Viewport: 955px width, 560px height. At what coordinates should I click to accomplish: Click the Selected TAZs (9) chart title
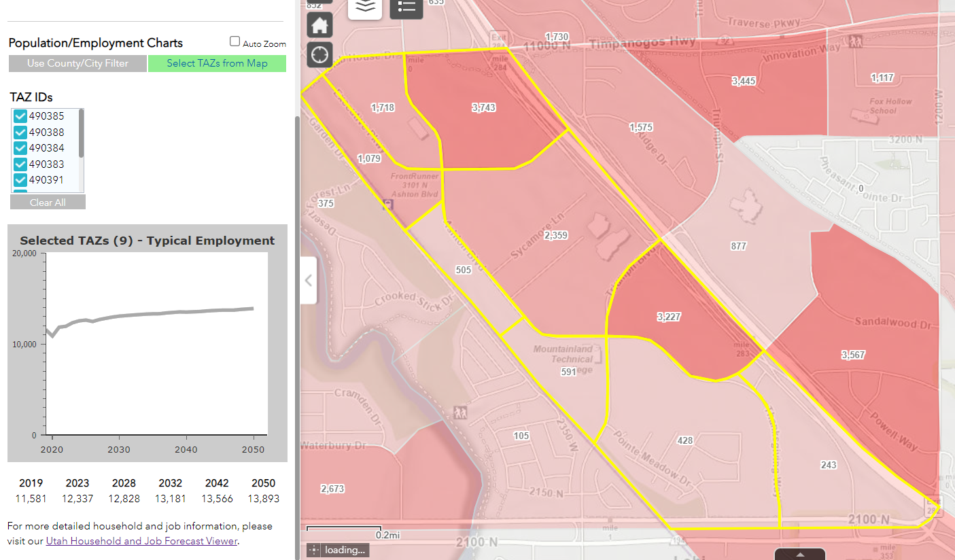coord(147,241)
